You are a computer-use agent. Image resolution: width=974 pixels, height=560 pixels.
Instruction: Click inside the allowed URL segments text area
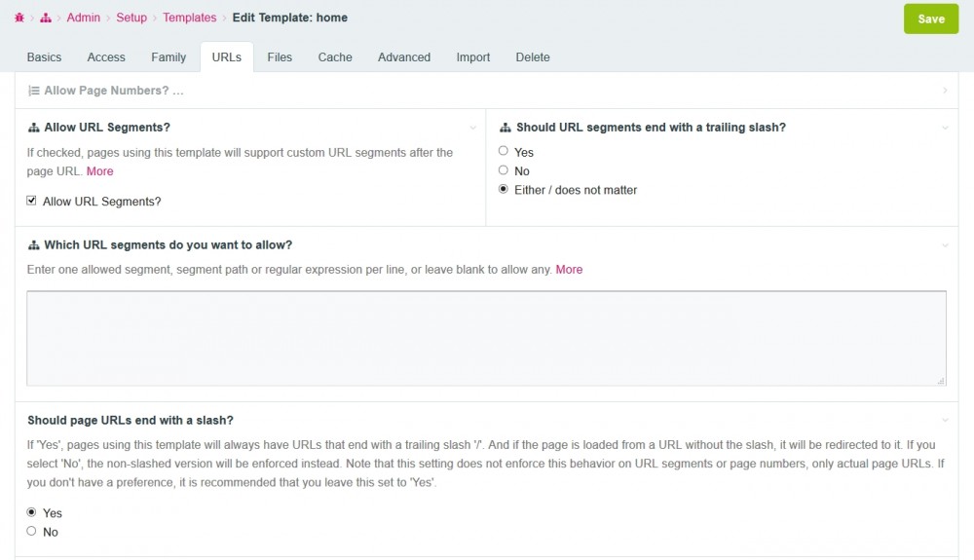coord(486,337)
